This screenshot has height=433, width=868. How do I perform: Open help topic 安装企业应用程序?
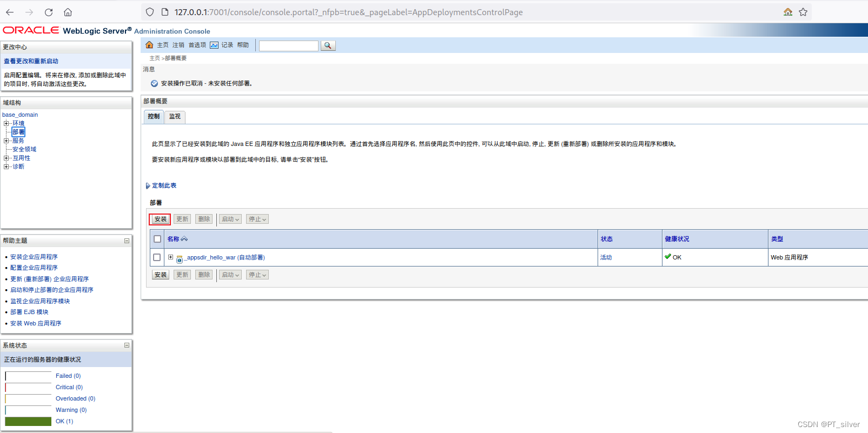click(34, 257)
